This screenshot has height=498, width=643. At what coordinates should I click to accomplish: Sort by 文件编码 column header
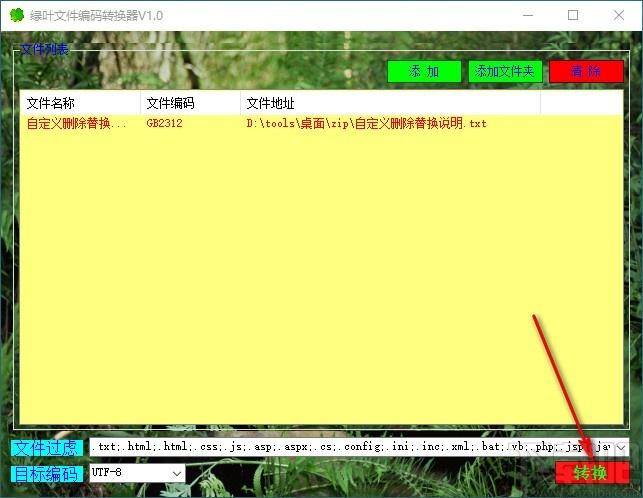tap(190, 103)
